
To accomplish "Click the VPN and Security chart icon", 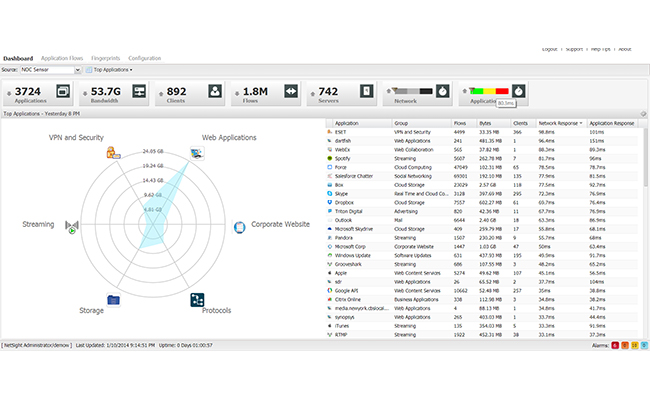I will point(114,153).
